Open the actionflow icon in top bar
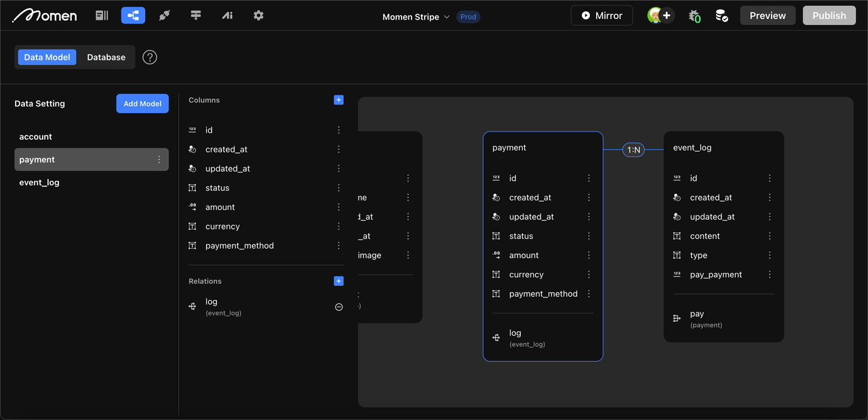Screen dimensions: 868x420 pos(196,16)
